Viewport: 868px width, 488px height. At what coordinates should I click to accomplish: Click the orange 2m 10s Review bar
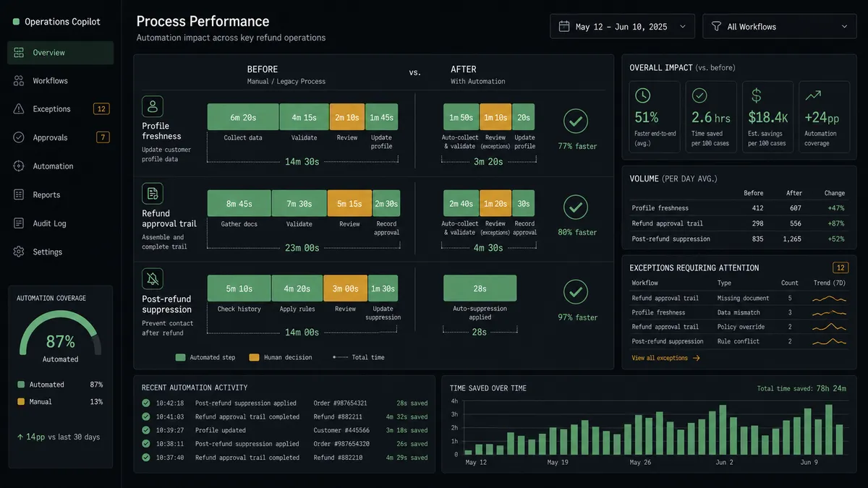coord(346,117)
